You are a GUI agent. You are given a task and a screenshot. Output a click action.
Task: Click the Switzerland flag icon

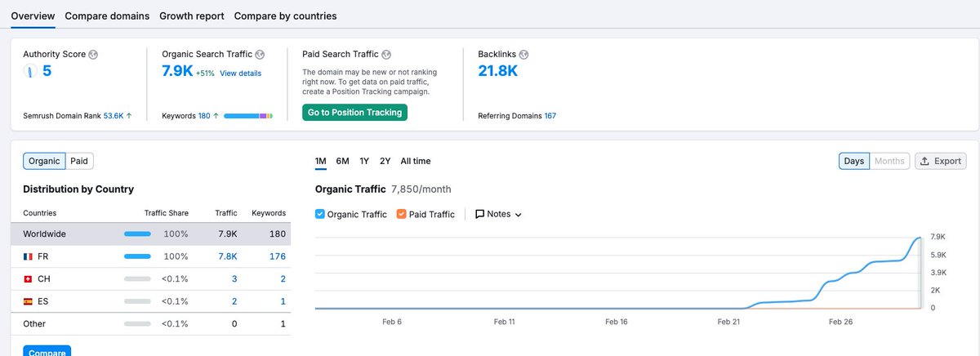pos(28,279)
